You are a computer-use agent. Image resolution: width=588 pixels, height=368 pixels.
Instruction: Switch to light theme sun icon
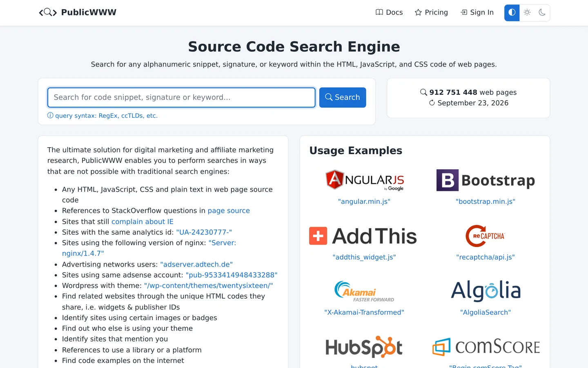tap(527, 13)
